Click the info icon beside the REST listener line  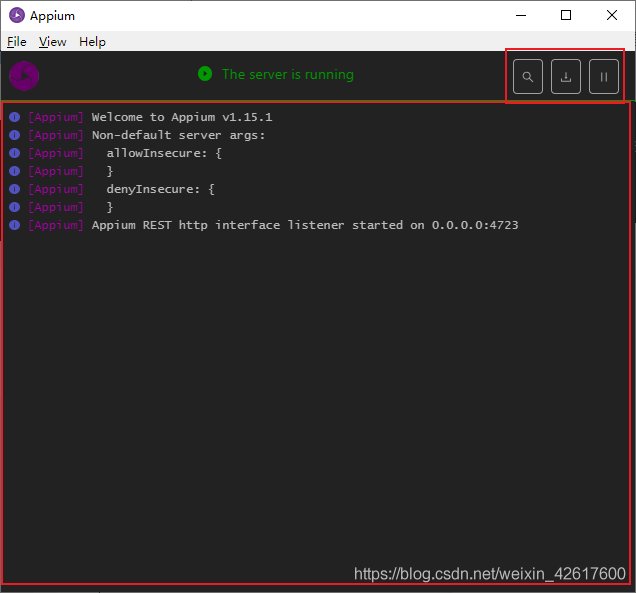pos(15,225)
